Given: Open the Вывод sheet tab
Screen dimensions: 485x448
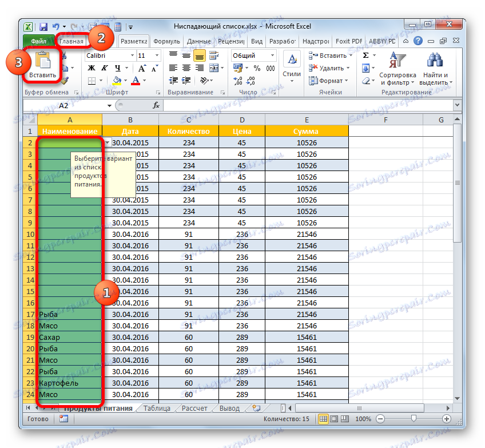Looking at the screenshot, I should click(229, 409).
